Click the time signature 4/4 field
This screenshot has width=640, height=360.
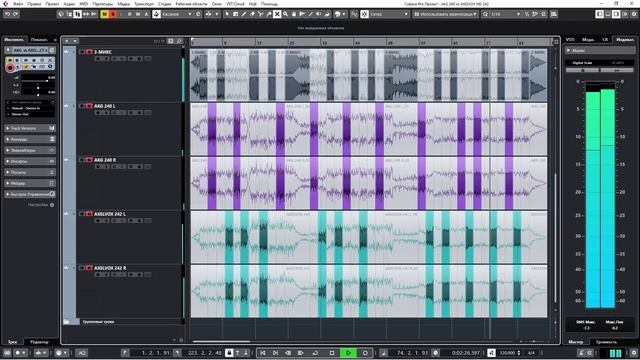pos(531,353)
